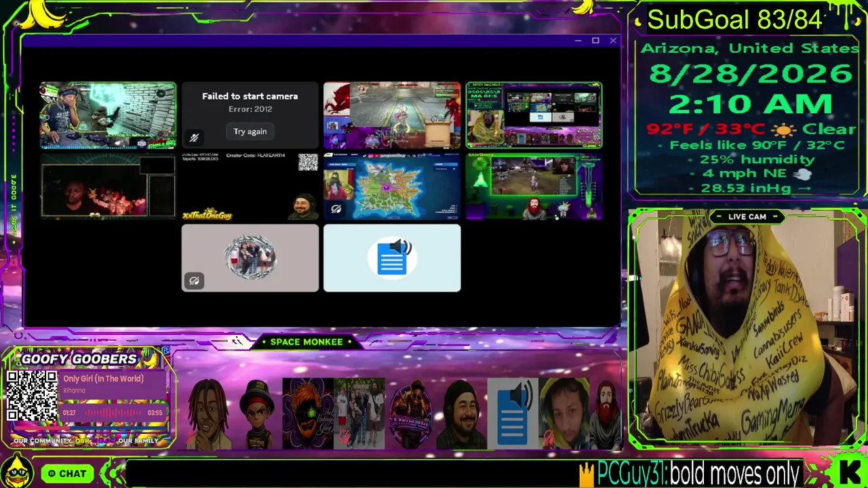Viewport: 868px width, 488px height.
Task: Select the guy with yellow headphones avatar
Action: pos(564,414)
